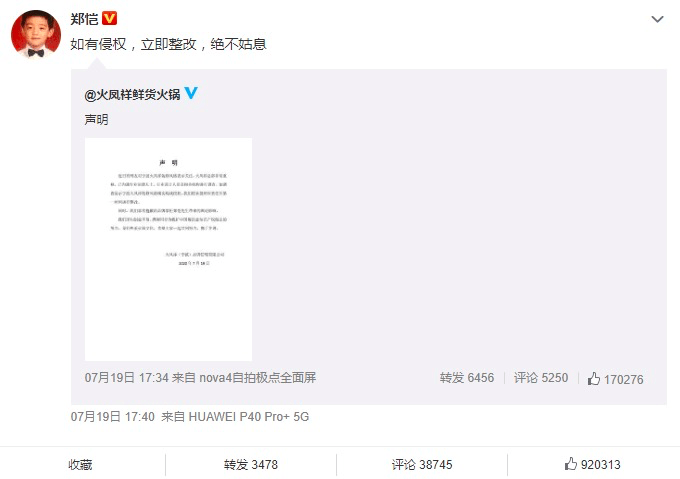680x479 pixels.
Task: Open @火凤祥鲜货火锅 account link
Action: tap(132, 94)
